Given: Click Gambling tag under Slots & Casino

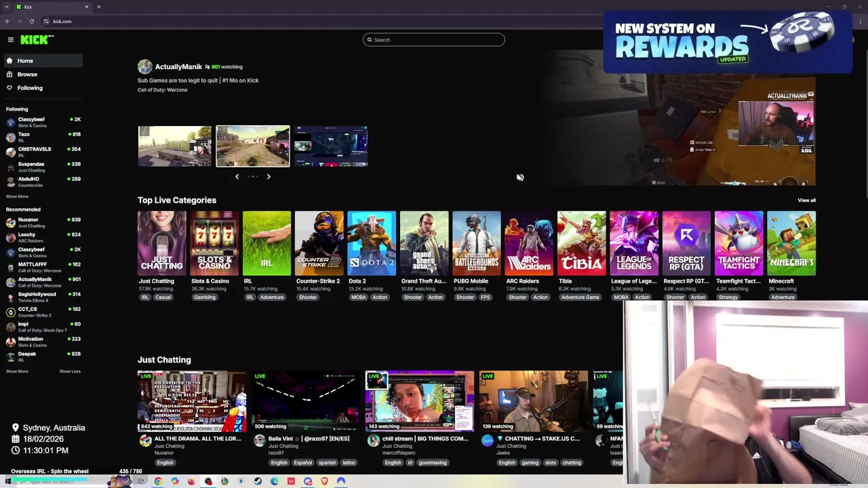Looking at the screenshot, I should pyautogui.click(x=204, y=297).
